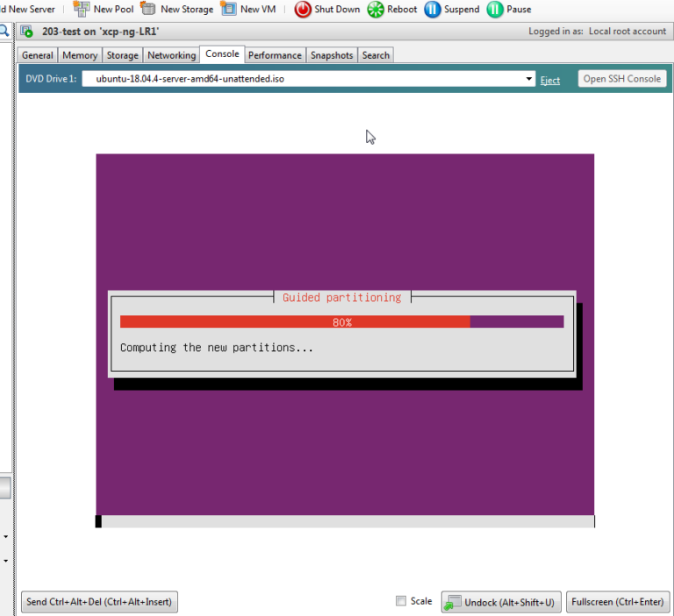Open the General tab
Screen dimensions: 674x616
38,55
